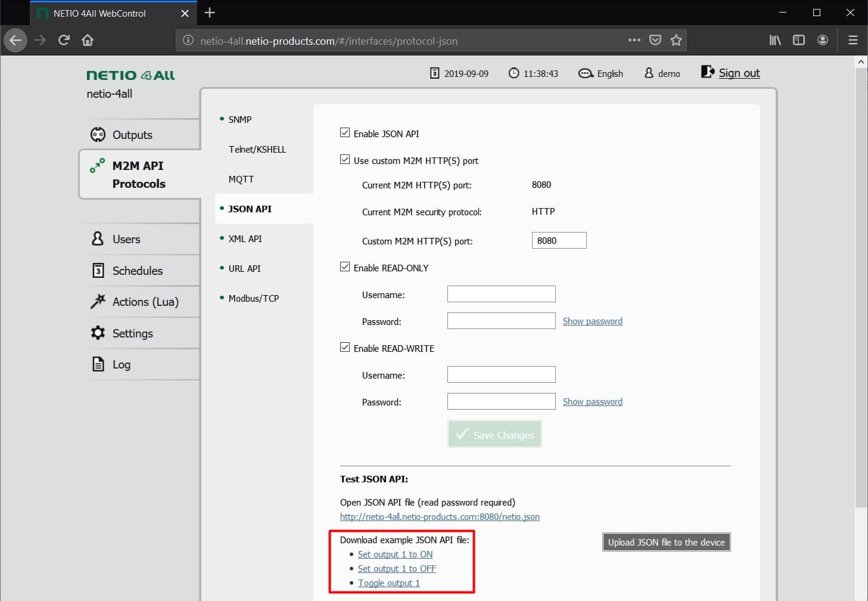The image size is (868, 601).
Task: Select the Modbus/TCP protocol tab
Action: point(254,298)
